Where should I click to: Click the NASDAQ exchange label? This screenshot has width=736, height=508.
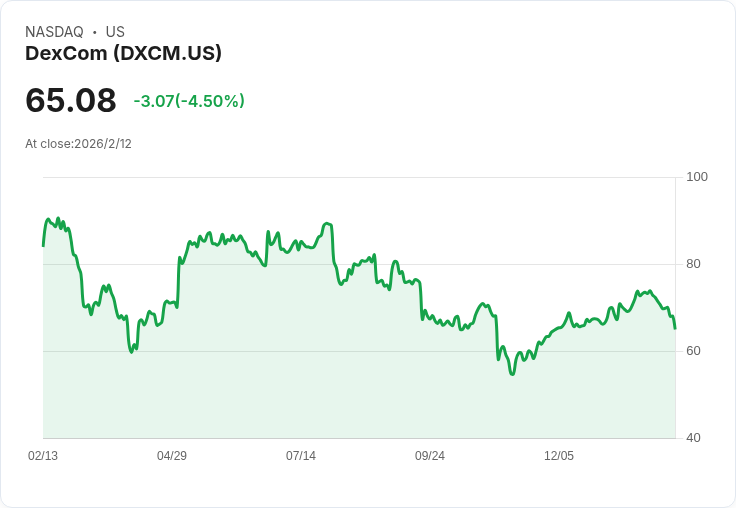coord(54,32)
